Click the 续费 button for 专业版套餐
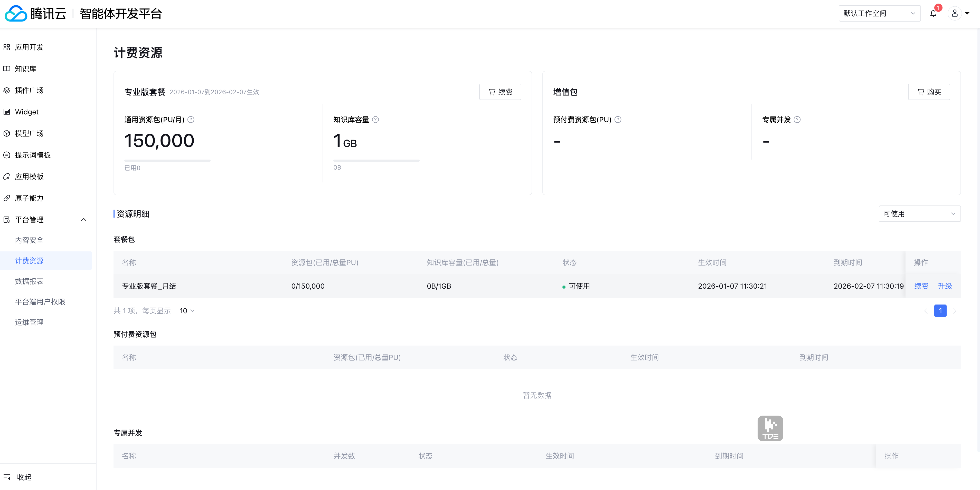Screen dimensions: 980x490 click(500, 92)
